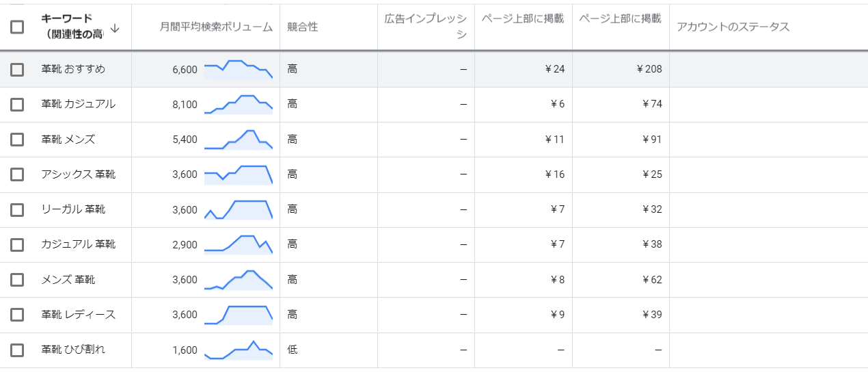Open trend sparkline for カジュアル 革靴

[239, 244]
